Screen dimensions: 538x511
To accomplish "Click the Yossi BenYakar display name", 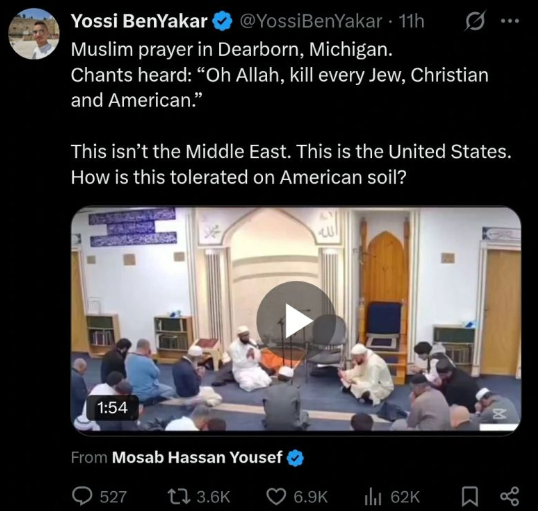I will click(x=139, y=21).
